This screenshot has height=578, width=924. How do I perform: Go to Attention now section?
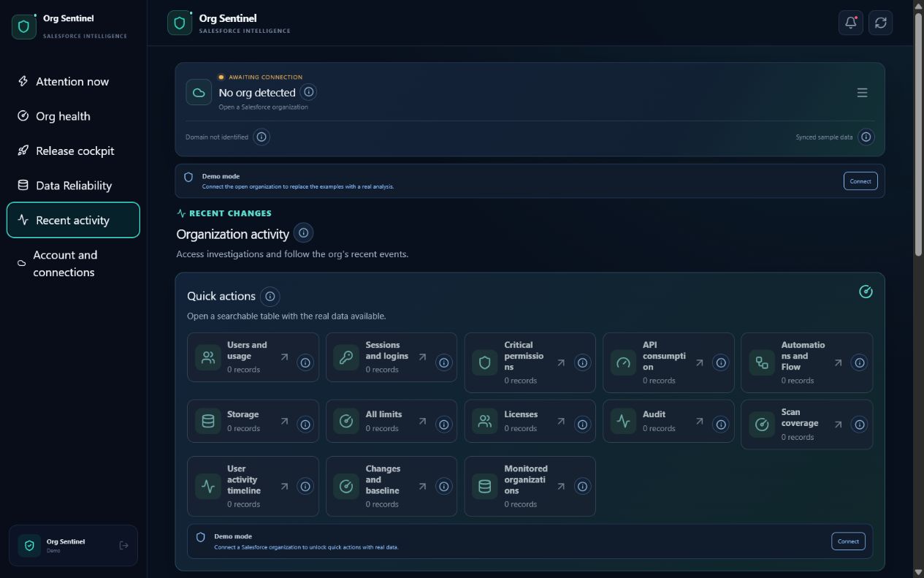[x=73, y=81]
